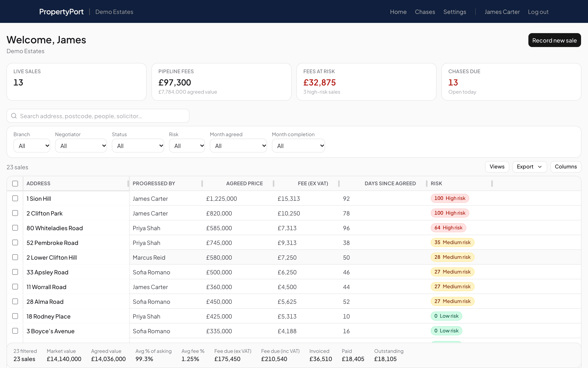Open the Negotiator filter dropdown
The image size is (588, 368).
click(x=81, y=146)
